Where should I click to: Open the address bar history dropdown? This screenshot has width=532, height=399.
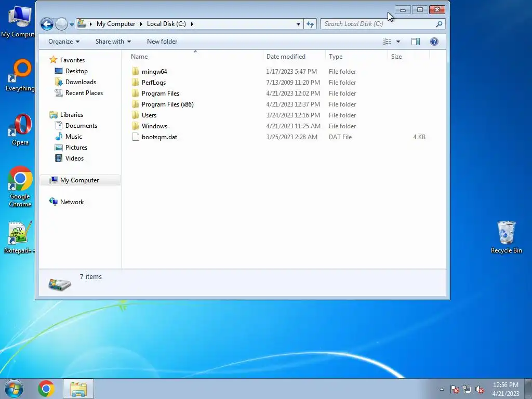pos(298,24)
